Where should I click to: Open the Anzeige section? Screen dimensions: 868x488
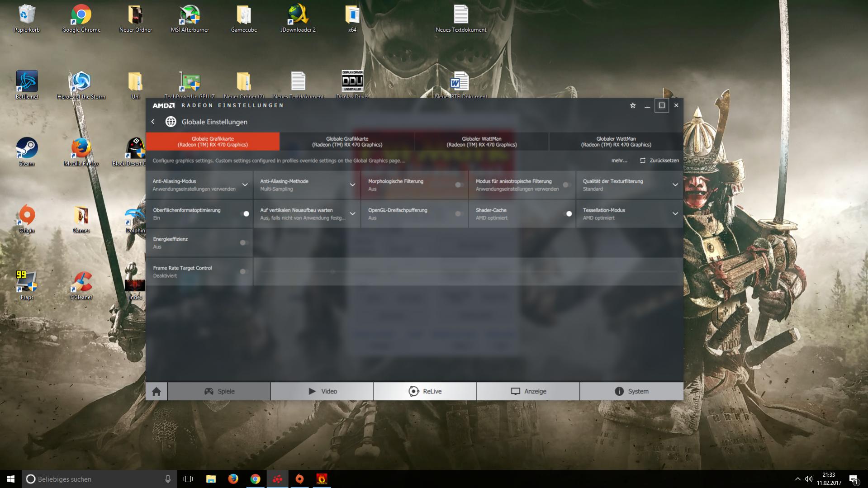tap(528, 391)
